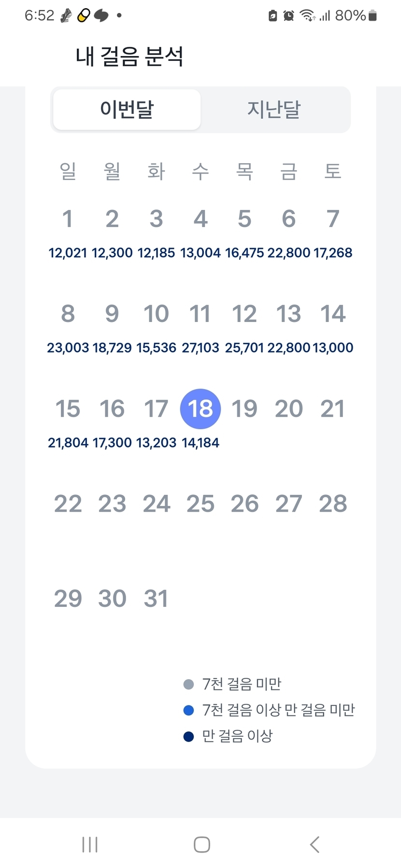This screenshot has width=401, height=868.
Task: Select date 11 with 27,103 steps
Action: point(200,314)
